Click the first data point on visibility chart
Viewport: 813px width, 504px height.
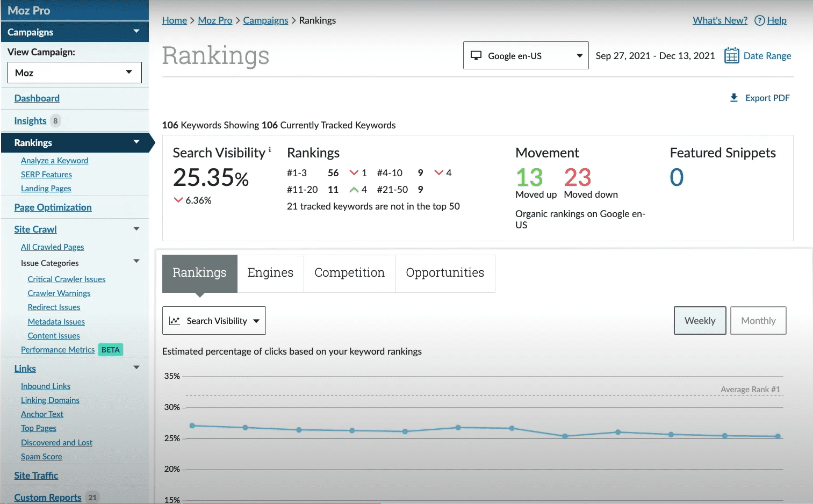(192, 426)
